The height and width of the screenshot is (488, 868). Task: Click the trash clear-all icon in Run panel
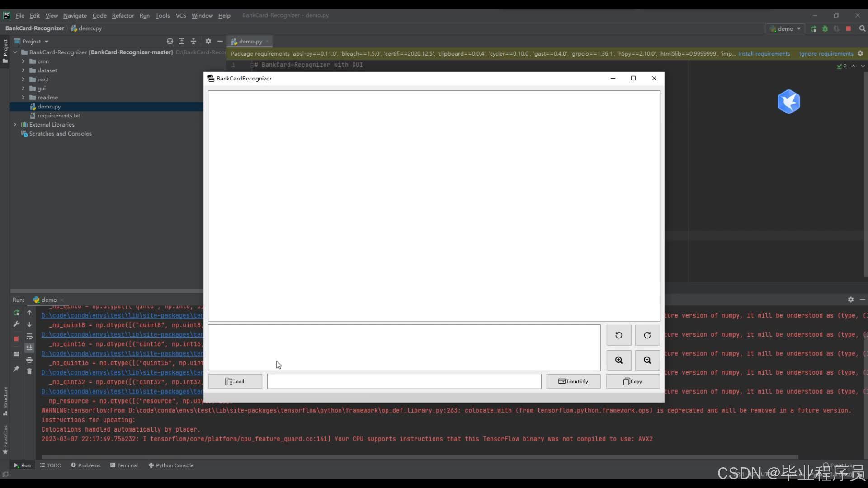pyautogui.click(x=29, y=371)
